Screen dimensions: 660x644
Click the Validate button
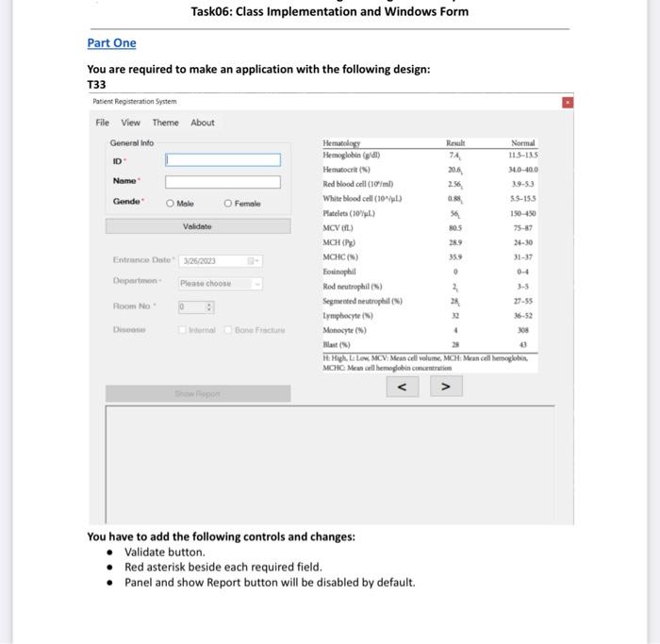[198, 226]
